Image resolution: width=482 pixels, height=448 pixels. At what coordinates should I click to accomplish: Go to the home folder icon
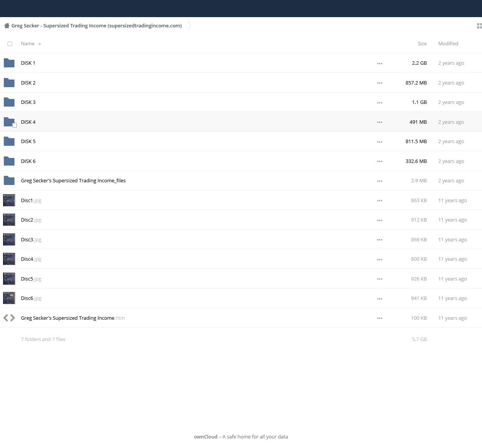[6, 26]
